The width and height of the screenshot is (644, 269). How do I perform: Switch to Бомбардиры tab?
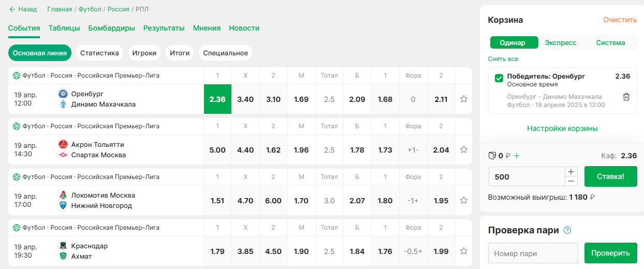pos(112,28)
